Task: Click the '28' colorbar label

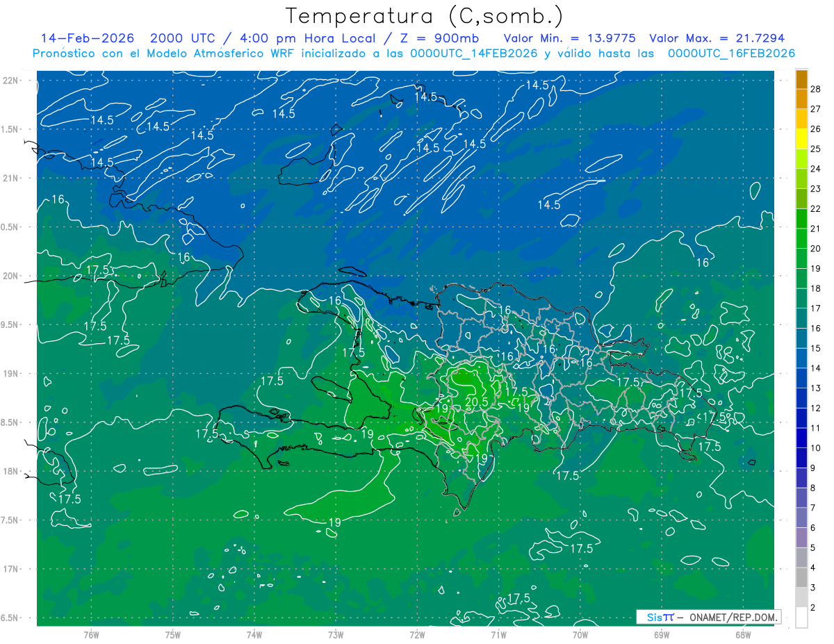Action: pos(816,89)
